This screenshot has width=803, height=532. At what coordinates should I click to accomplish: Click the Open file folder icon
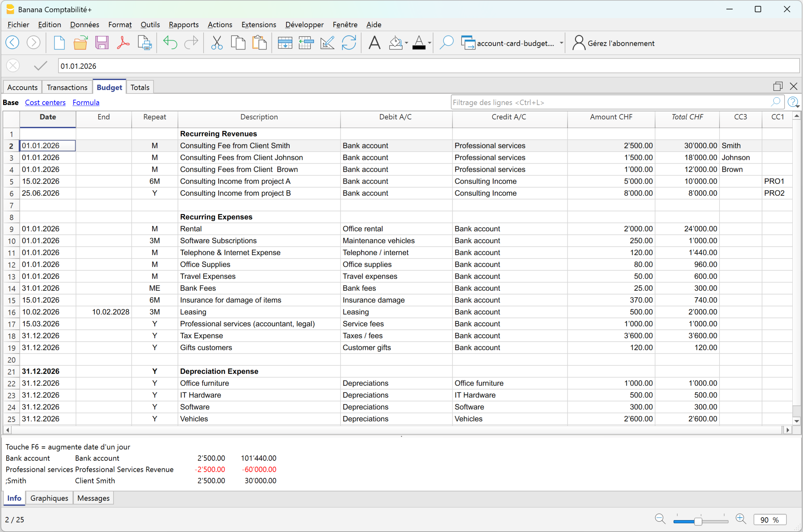(80, 43)
